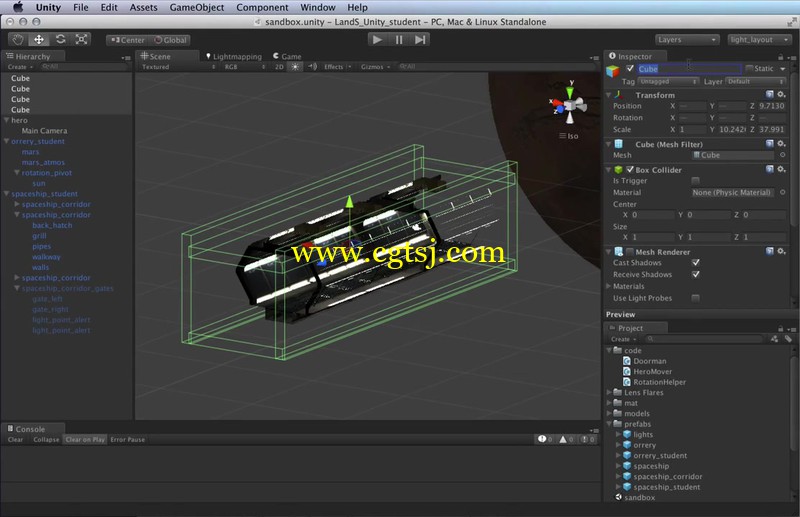Toggle Global handle rotation
The width and height of the screenshot is (800, 517).
point(170,40)
